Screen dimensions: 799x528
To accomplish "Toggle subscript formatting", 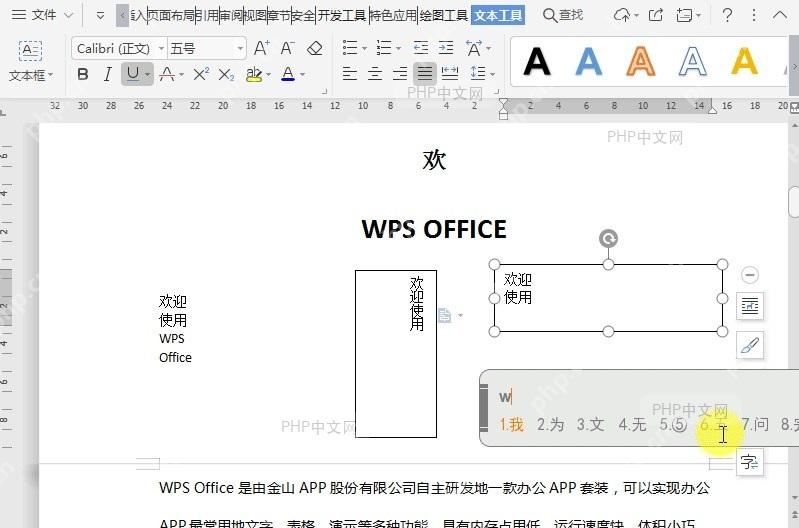I will [x=226, y=75].
